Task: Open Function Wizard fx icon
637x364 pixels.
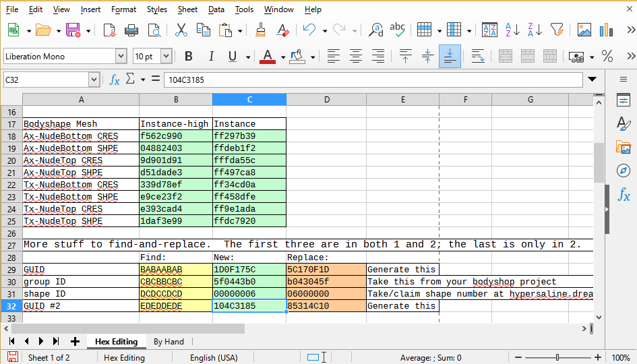Action: coord(115,80)
